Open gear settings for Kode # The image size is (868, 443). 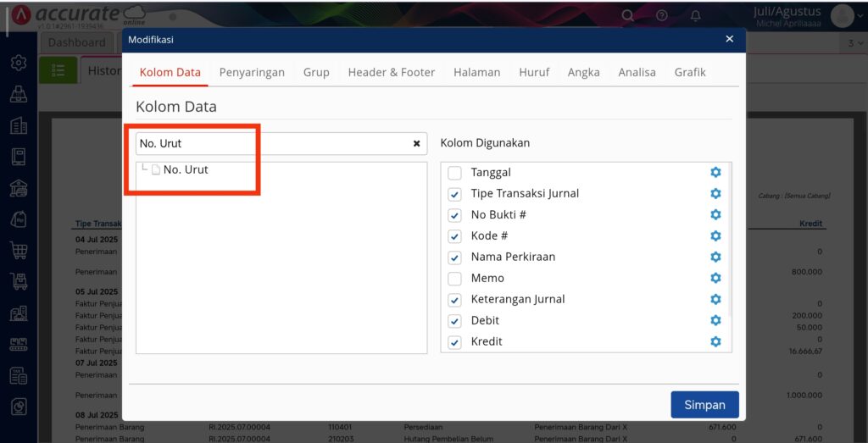point(715,235)
